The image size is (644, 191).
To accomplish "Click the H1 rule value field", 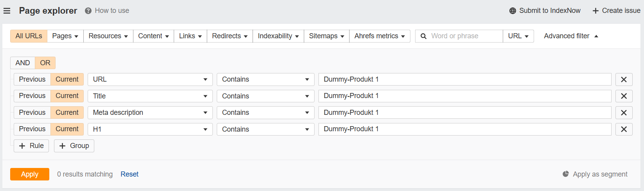I will pyautogui.click(x=465, y=129).
